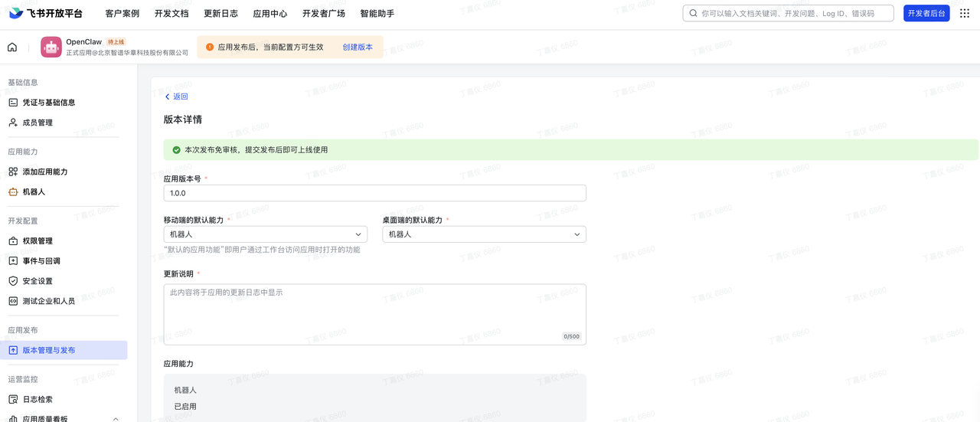Open 成员管理 in the sidebar
This screenshot has width=980, height=422.
pos(38,123)
